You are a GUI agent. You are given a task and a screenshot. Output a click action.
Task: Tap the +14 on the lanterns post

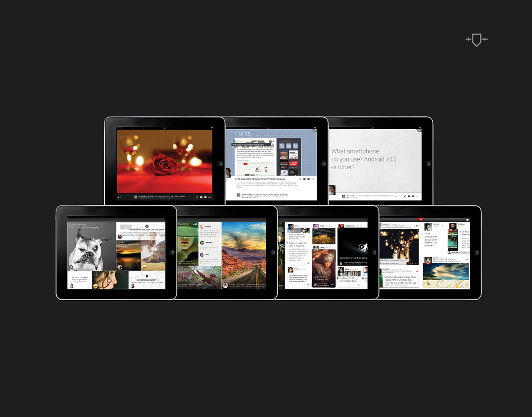(x=416, y=226)
